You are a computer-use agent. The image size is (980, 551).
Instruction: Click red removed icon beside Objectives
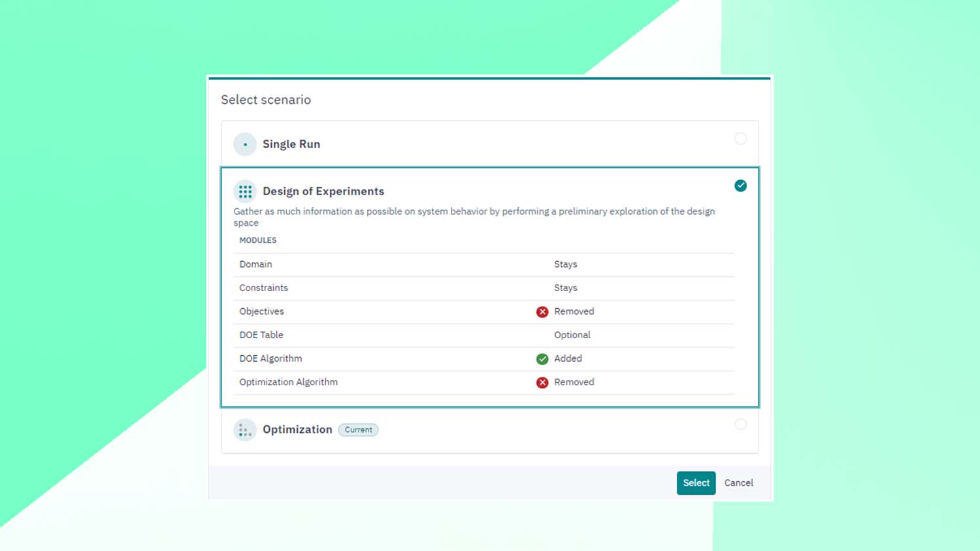pos(542,312)
